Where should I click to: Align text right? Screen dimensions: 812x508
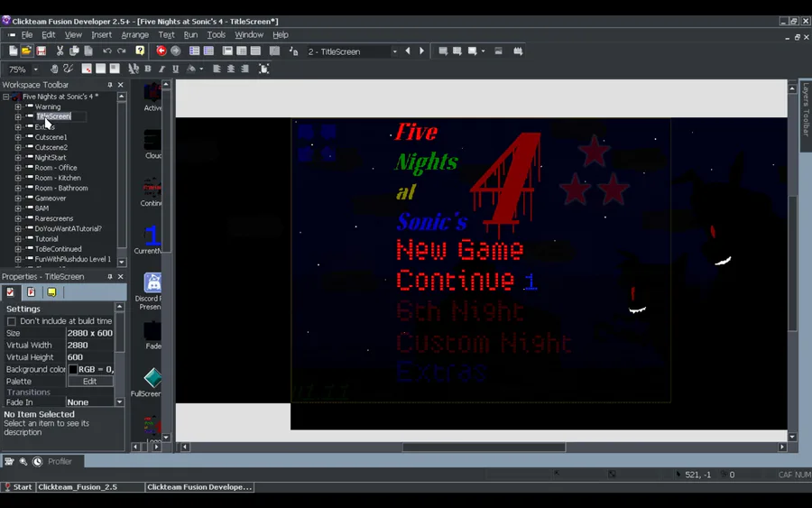[245, 69]
